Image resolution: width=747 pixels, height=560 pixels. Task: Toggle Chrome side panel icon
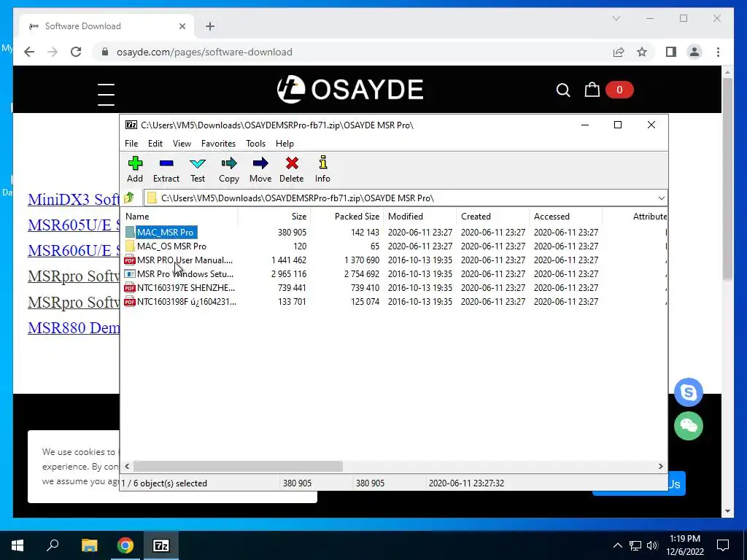coord(671,52)
